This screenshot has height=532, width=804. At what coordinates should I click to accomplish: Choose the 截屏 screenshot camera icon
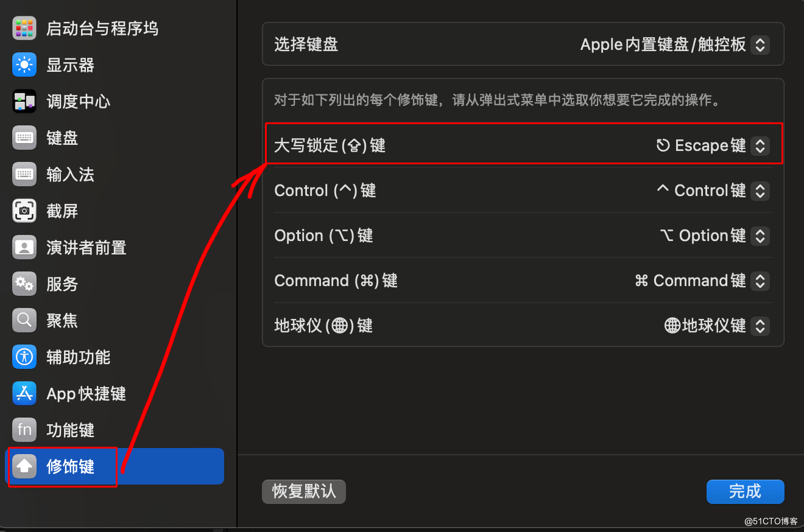[x=24, y=211]
